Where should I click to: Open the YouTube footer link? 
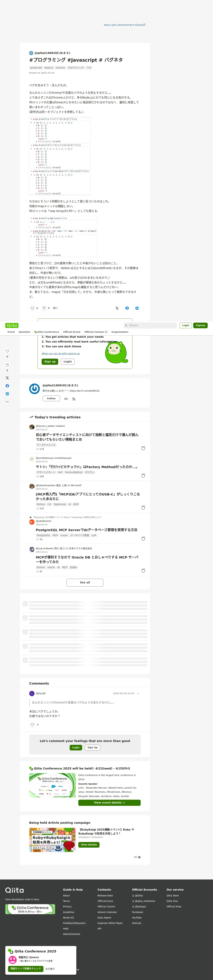tap(137, 918)
